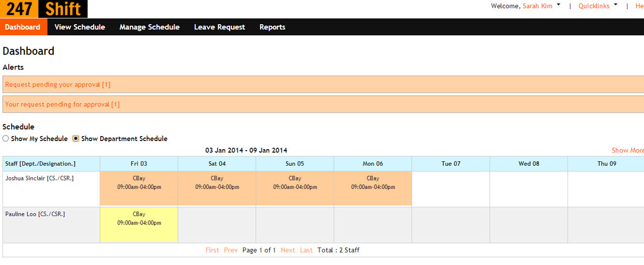Open Joshua Sinclair's Sun 05 CBay shift
644x265 pixels.
[x=295, y=189]
